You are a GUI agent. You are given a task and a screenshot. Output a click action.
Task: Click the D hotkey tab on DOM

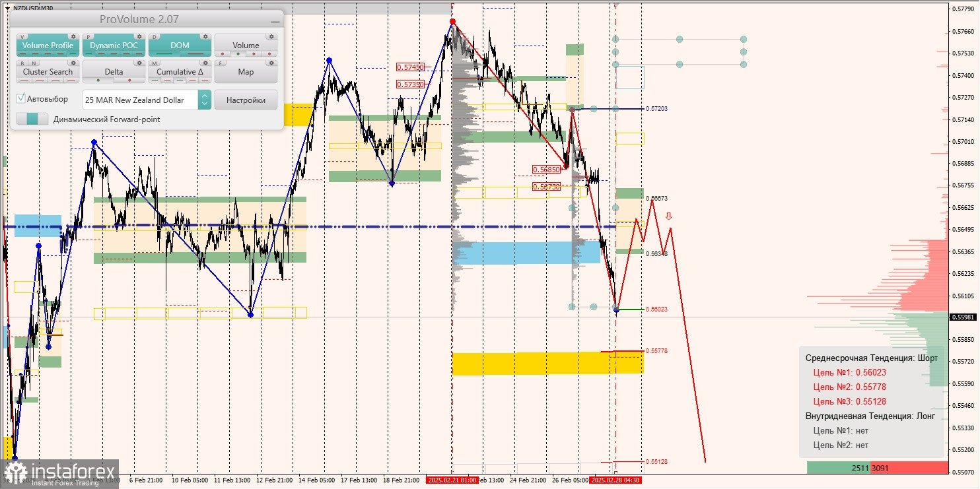pos(154,37)
